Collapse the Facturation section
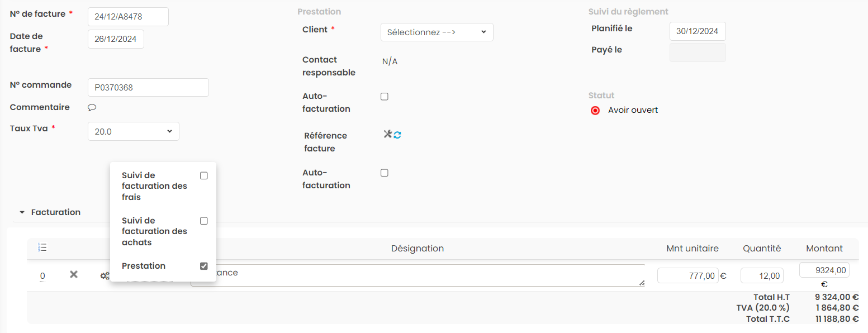The width and height of the screenshot is (868, 333). pos(22,212)
